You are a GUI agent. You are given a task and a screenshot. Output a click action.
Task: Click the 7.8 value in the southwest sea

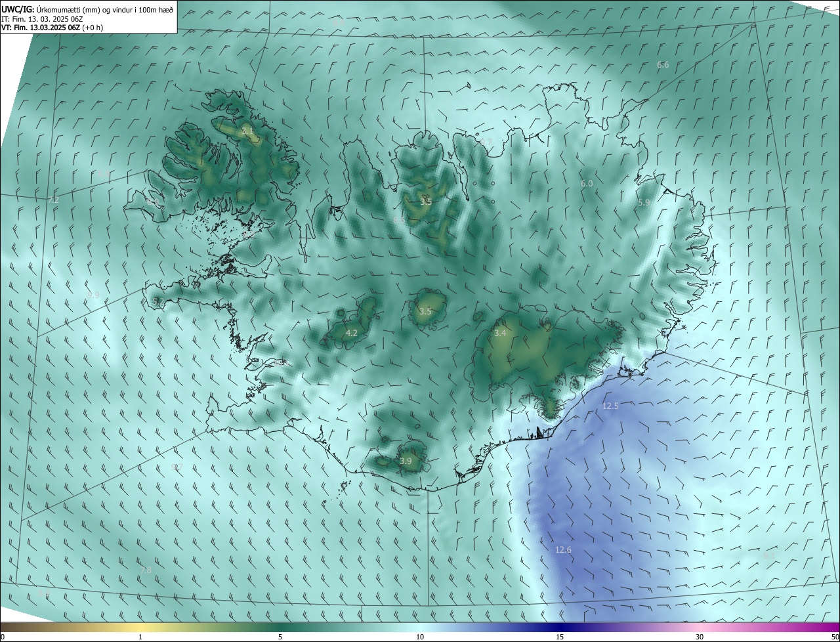pyautogui.click(x=146, y=570)
